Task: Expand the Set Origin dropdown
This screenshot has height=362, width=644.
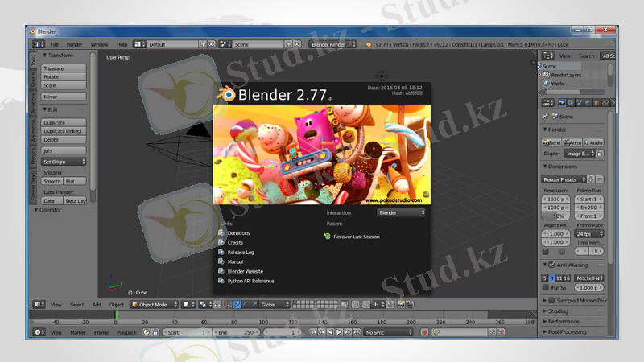Action: (64, 162)
